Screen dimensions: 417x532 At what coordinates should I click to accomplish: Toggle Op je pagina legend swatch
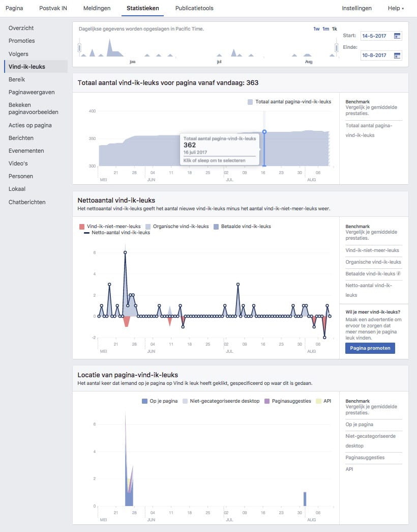coord(145,401)
